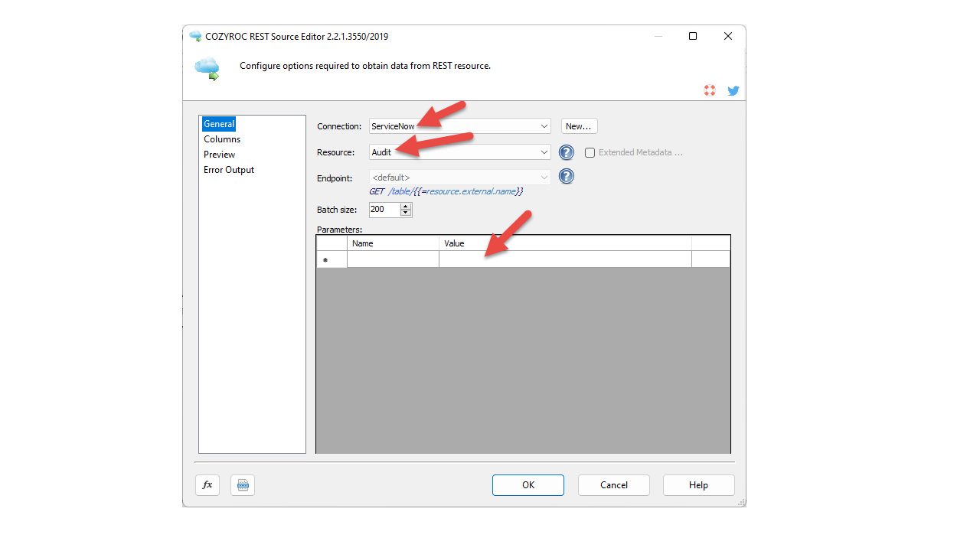Click COZYROC cloud icon in title bar
Screen dimensions: 980x551
[x=195, y=36]
